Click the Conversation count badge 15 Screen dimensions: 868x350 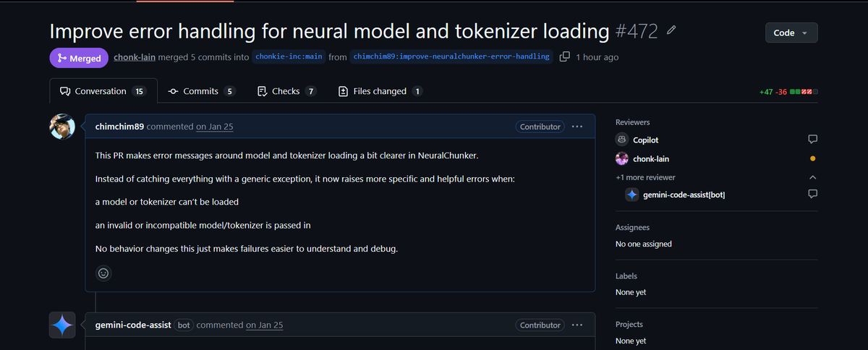coord(139,91)
